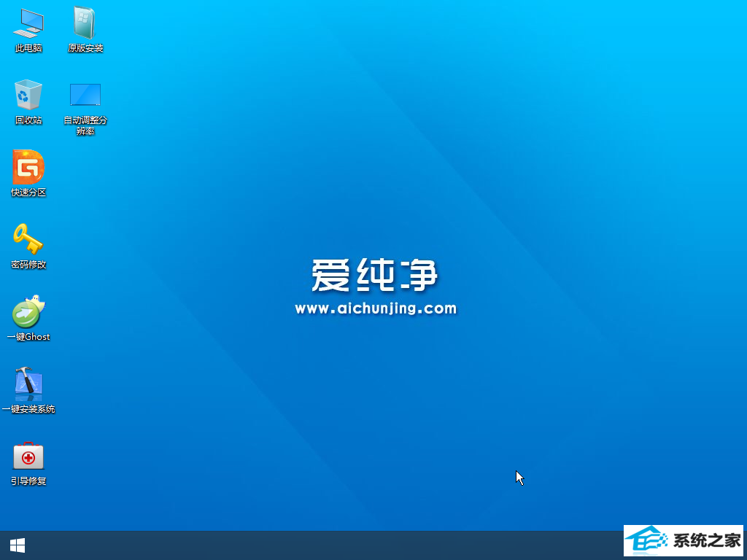Viewport: 747px width, 560px height.
Task: Launch the 密码修改 key icon
Action: click(x=28, y=239)
